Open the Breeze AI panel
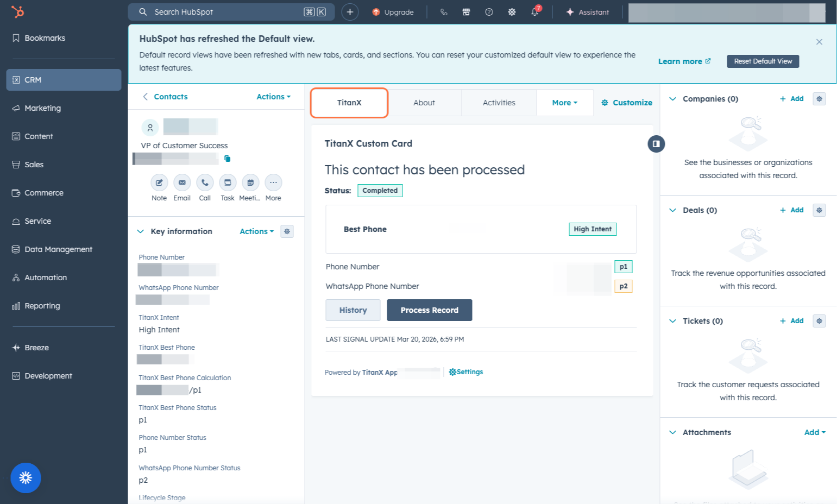 tap(26, 478)
